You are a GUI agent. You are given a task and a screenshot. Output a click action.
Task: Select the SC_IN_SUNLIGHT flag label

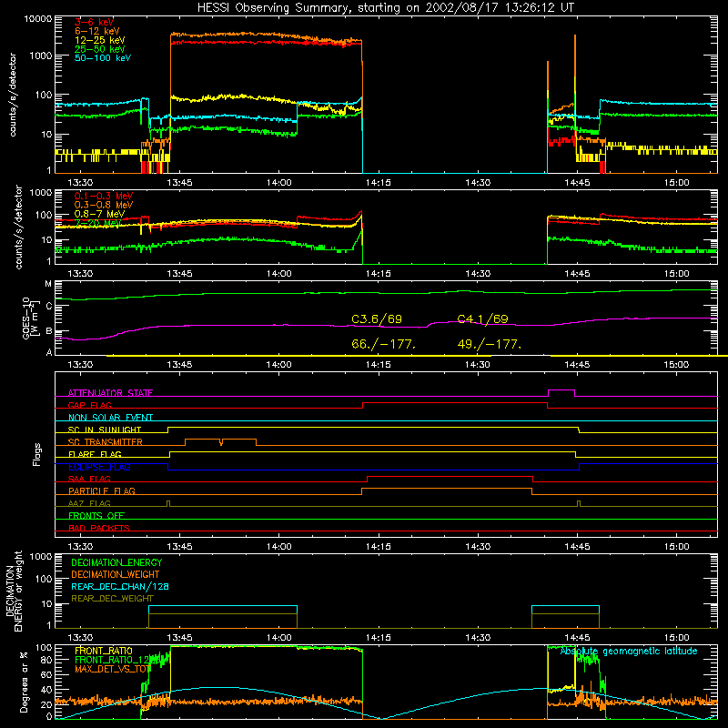(x=105, y=430)
